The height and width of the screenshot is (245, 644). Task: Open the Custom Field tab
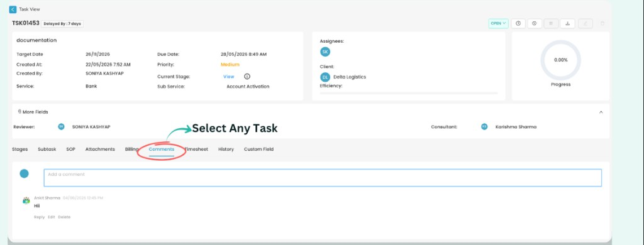(258, 150)
